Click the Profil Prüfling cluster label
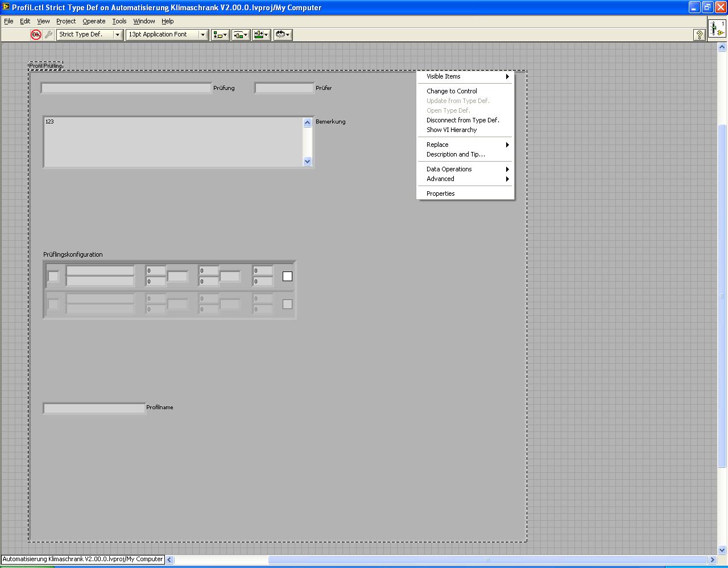This screenshot has height=568, width=728. (45, 66)
